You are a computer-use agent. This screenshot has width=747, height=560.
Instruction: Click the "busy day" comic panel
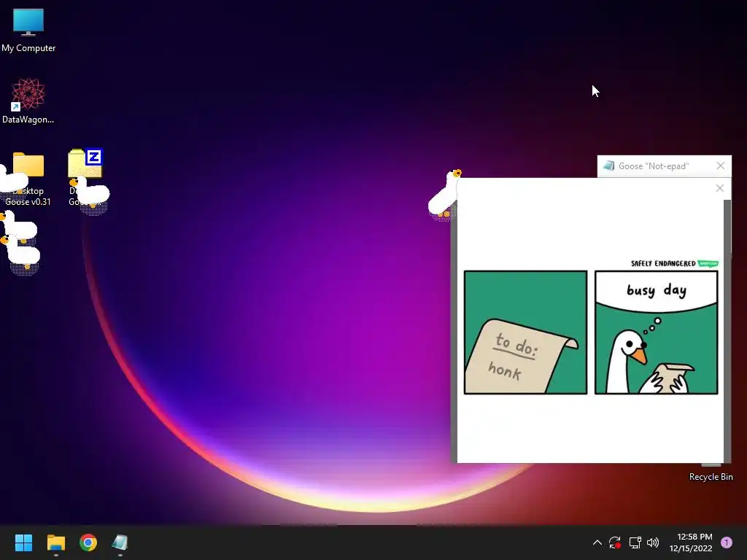tap(656, 332)
